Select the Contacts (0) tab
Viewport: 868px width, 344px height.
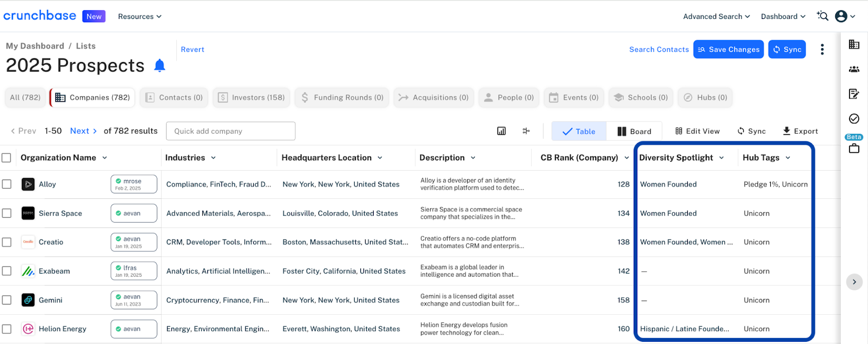point(174,98)
